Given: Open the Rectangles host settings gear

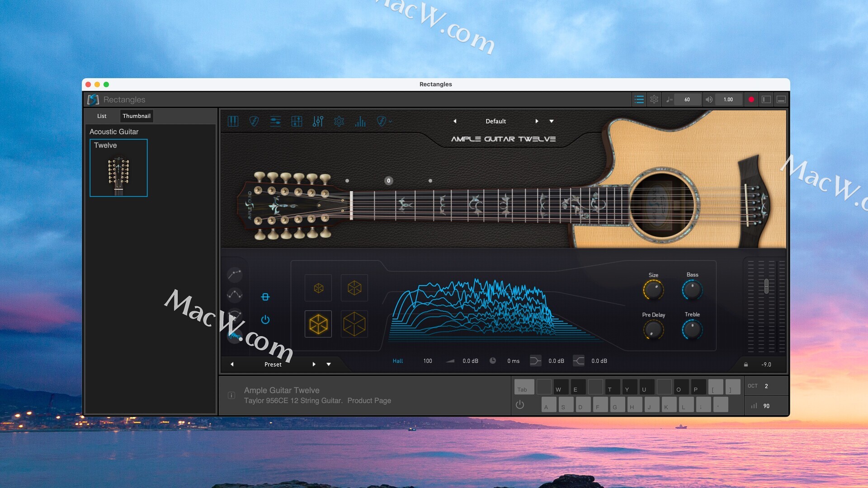Looking at the screenshot, I should [654, 99].
